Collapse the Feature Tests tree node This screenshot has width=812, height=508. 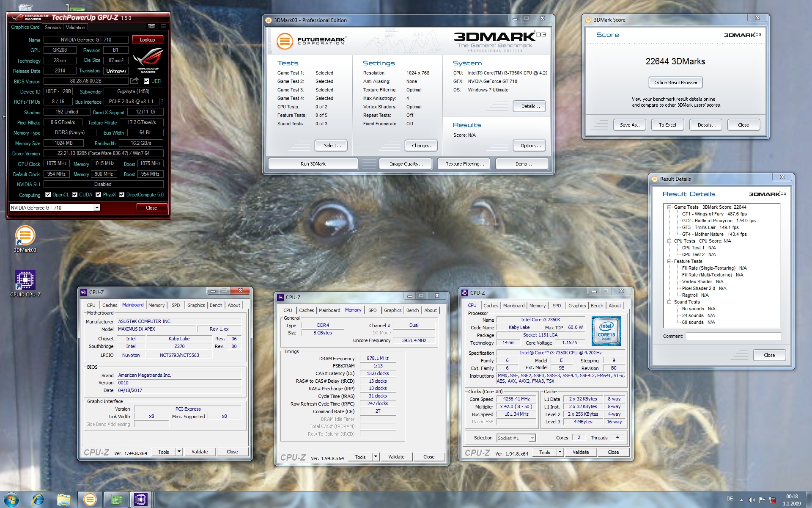[x=669, y=262]
